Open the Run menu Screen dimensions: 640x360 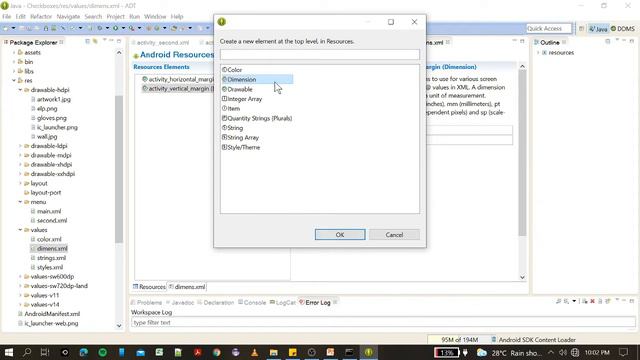click(x=134, y=17)
